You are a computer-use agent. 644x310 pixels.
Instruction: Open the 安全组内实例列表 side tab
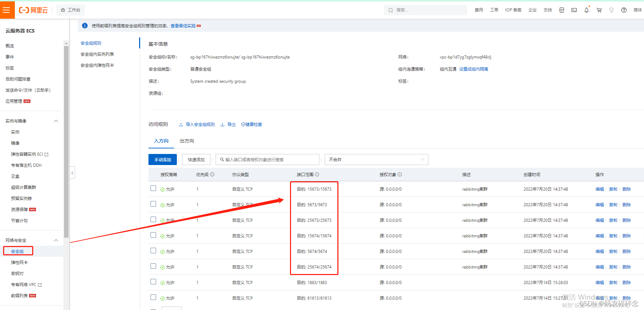[97, 54]
